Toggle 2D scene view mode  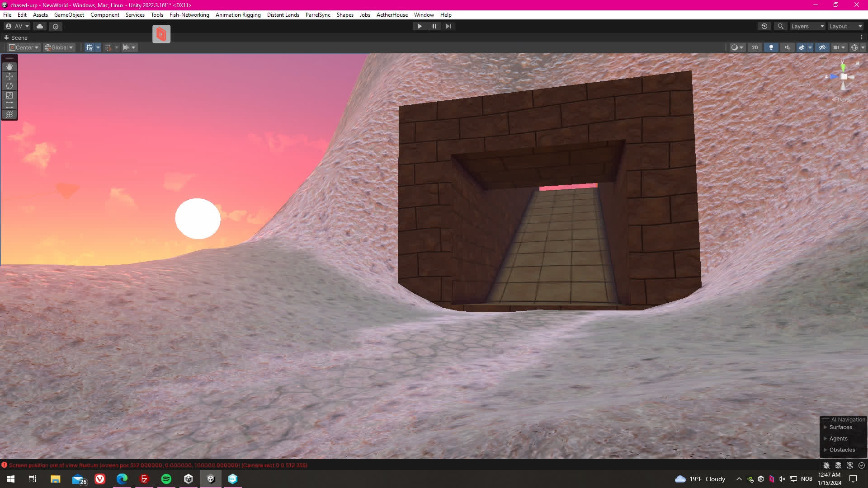[x=755, y=47]
